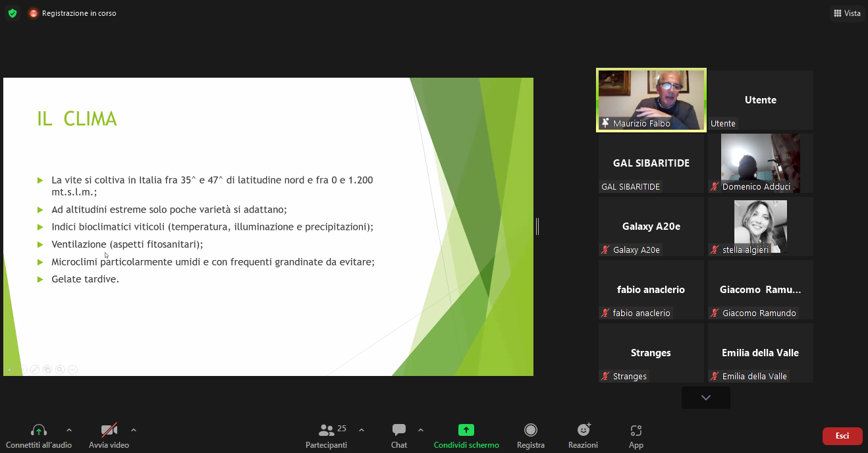
Task: Click the slide's next arrow icon
Action: (22, 369)
